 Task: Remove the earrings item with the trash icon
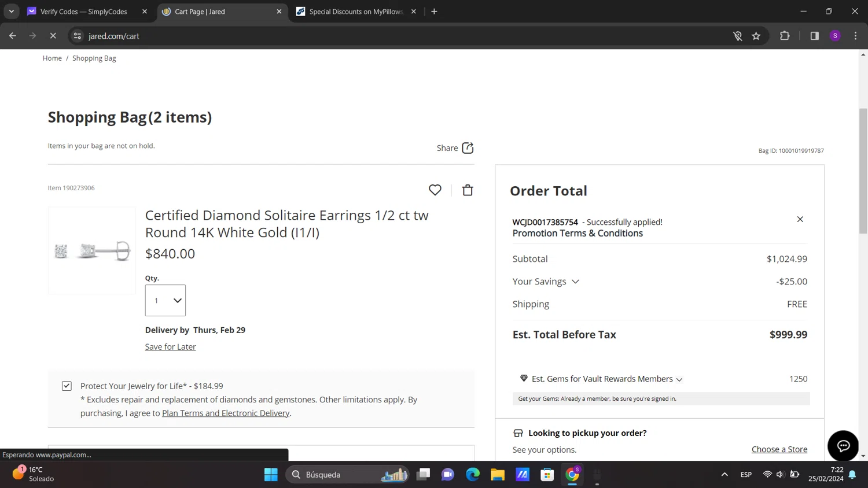[x=468, y=190]
